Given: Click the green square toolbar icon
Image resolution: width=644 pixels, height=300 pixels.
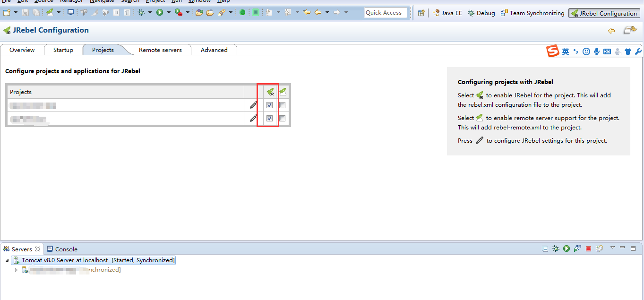Looking at the screenshot, I should point(256,12).
